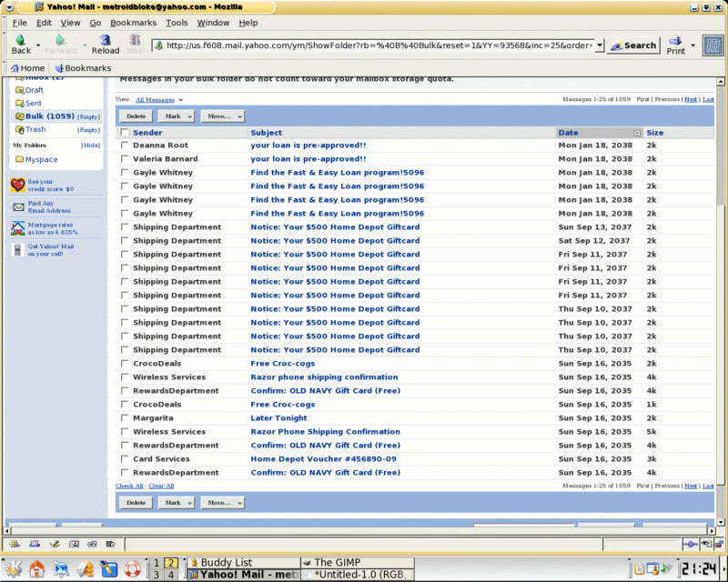Toggle the Date column sort arrow
728x582 pixels.
coord(638,133)
